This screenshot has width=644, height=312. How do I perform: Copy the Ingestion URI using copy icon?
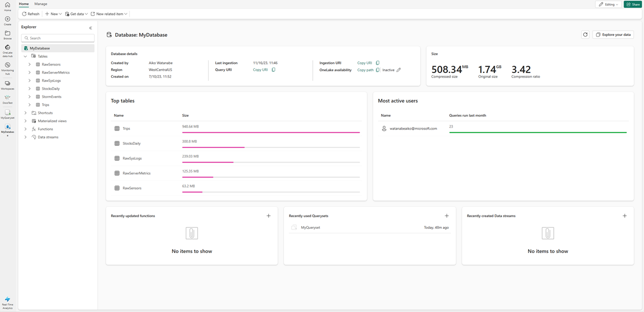(377, 62)
